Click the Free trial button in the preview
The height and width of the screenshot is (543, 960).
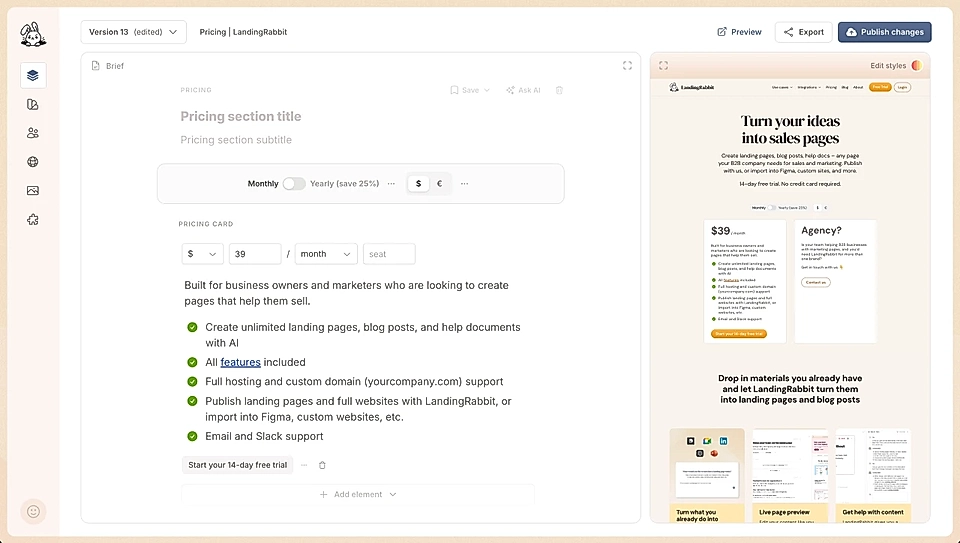[x=880, y=87]
